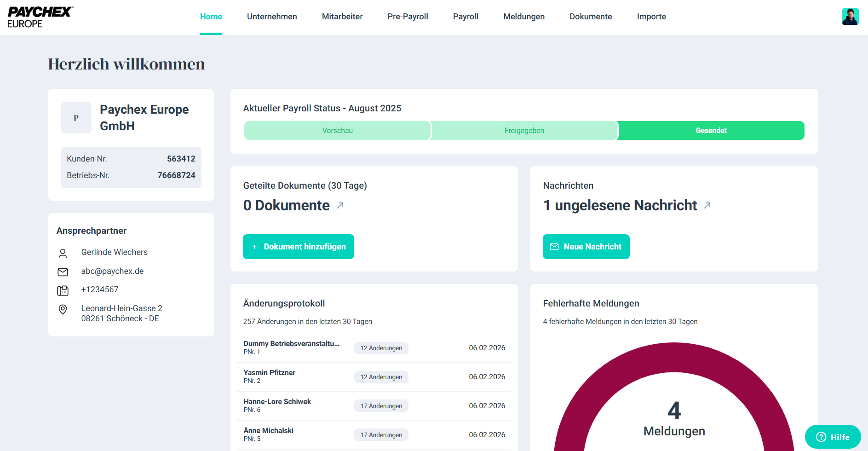Click the location pin icon by the address
This screenshot has width=868, height=451.
[63, 310]
